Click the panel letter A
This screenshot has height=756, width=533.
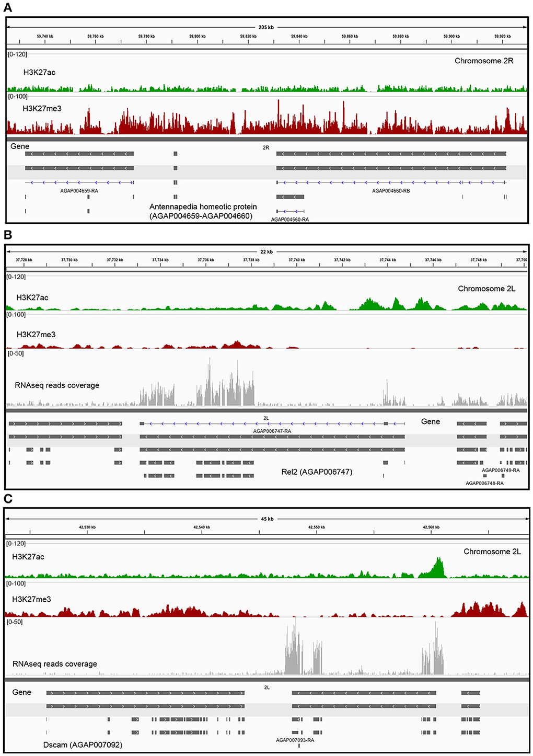pyautogui.click(x=8, y=7)
